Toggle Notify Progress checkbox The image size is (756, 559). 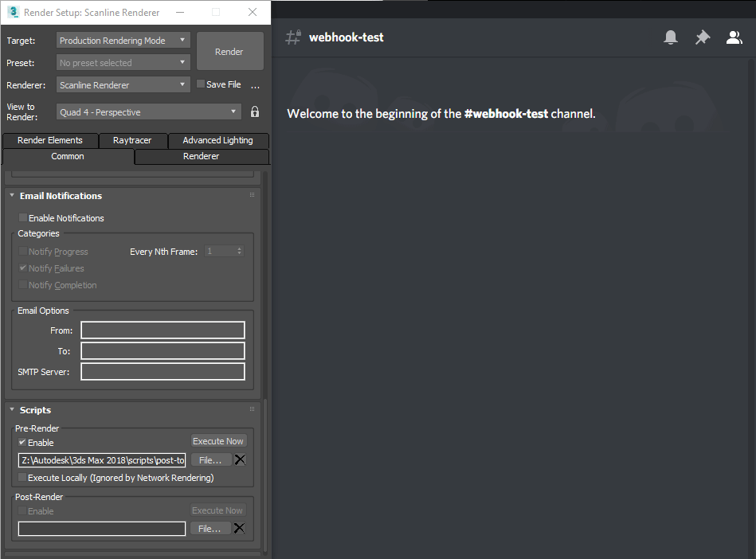22,251
